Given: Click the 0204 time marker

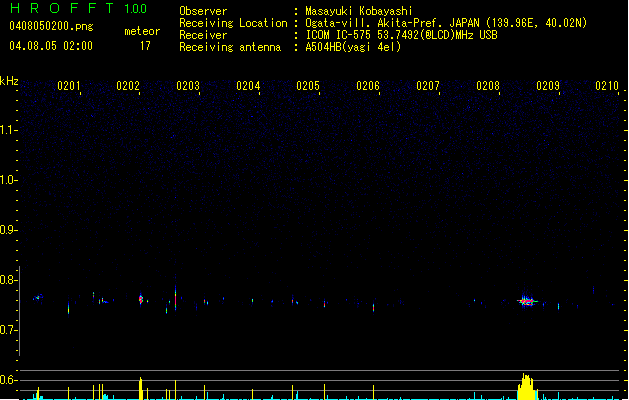Looking at the screenshot, I should click(248, 86).
